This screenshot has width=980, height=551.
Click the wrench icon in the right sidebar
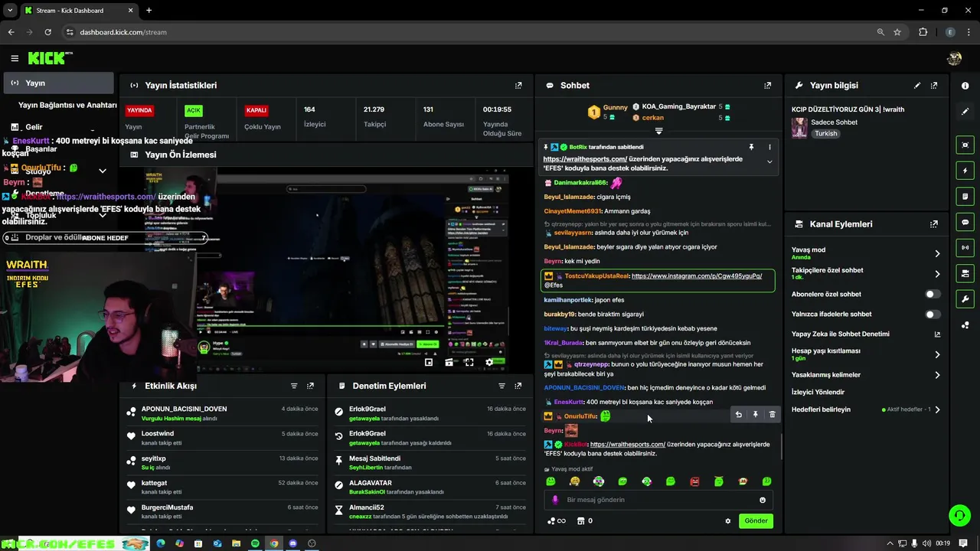click(965, 299)
